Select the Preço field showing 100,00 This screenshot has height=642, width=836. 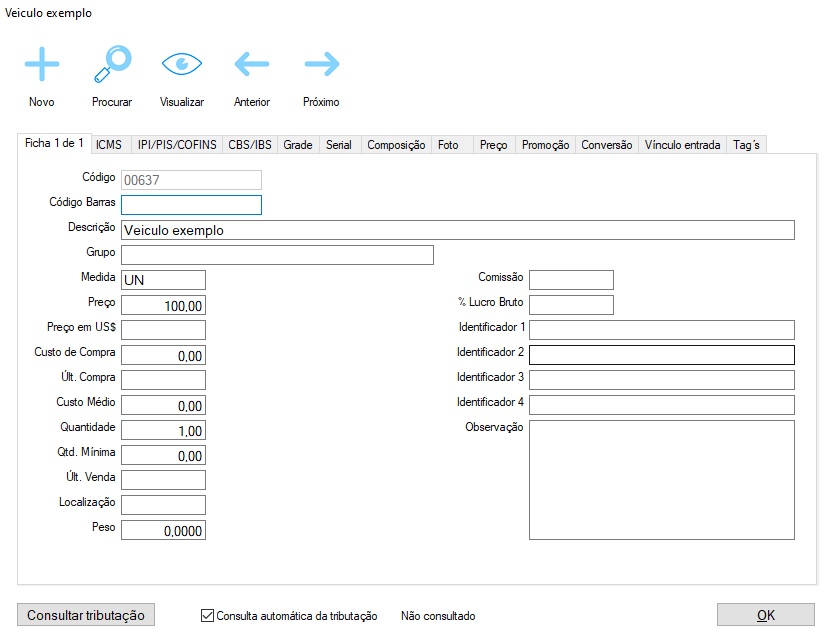(163, 305)
